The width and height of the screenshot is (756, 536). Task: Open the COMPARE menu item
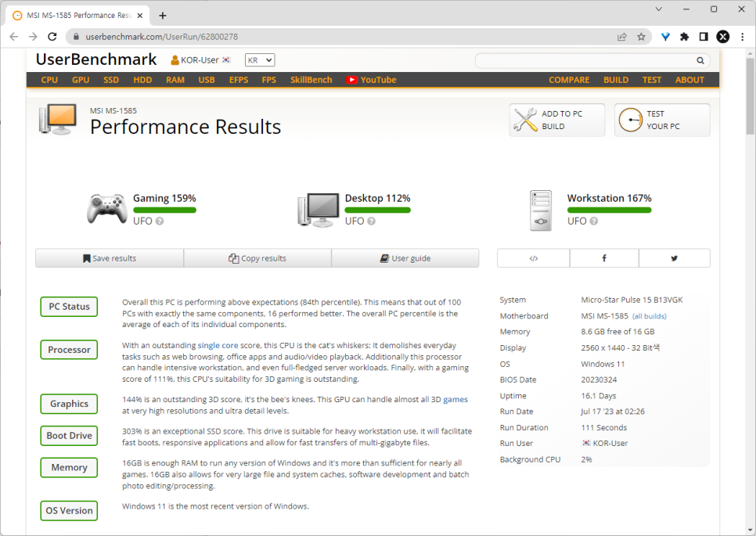tap(569, 80)
